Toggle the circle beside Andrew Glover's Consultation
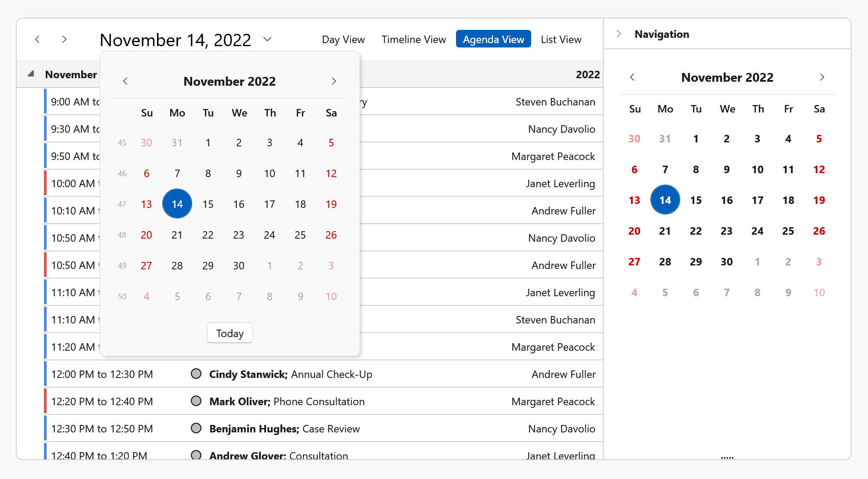This screenshot has height=479, width=868. tap(196, 455)
